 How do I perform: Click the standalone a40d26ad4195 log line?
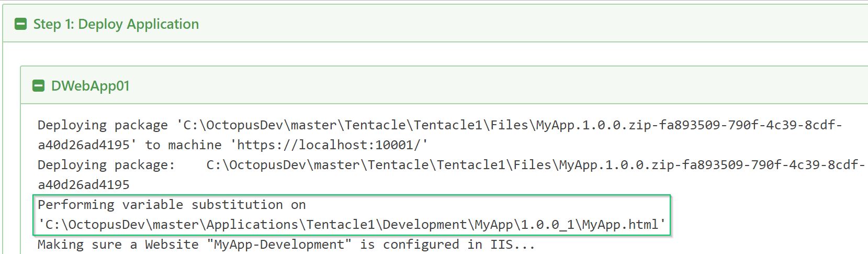coord(84,185)
